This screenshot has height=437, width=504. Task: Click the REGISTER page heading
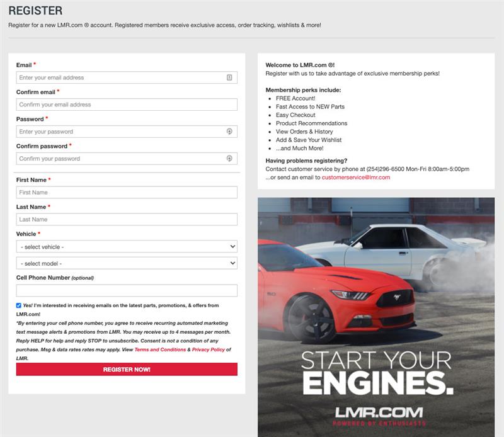tap(35, 11)
